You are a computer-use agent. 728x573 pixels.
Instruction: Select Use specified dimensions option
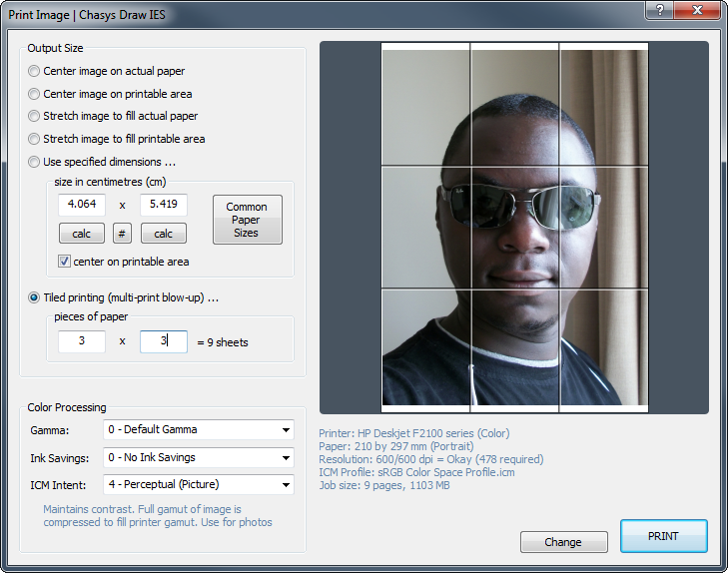pyautogui.click(x=35, y=162)
